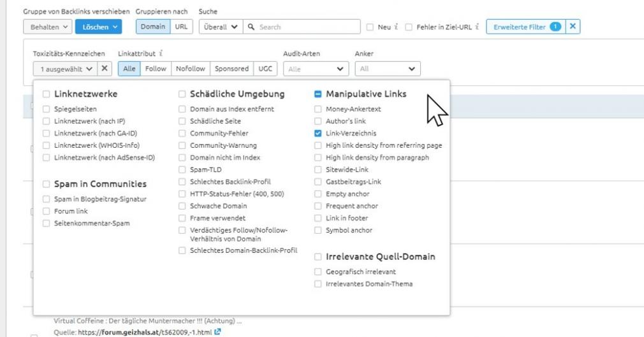Image resolution: width=644 pixels, height=337 pixels.
Task: Check High link density from paragraph
Action: click(x=318, y=157)
